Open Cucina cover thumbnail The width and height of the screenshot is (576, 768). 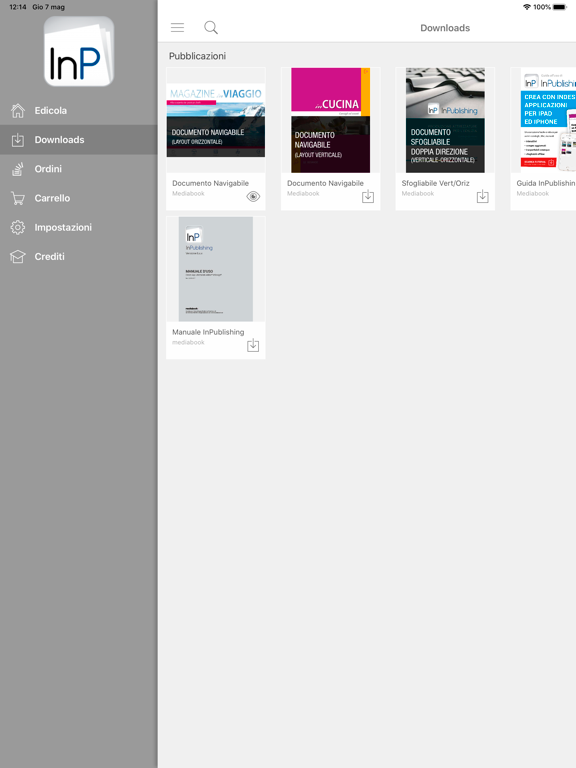point(331,120)
